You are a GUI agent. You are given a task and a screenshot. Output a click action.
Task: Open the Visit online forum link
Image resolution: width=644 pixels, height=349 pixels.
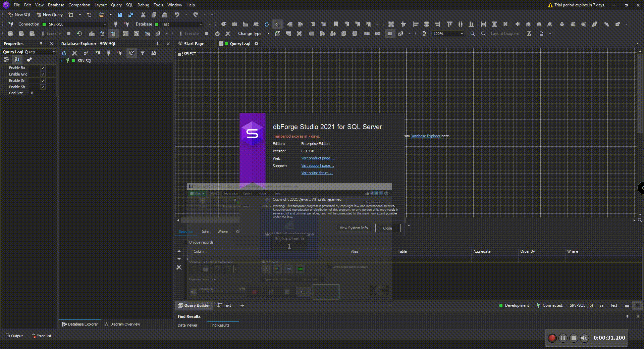(x=317, y=173)
